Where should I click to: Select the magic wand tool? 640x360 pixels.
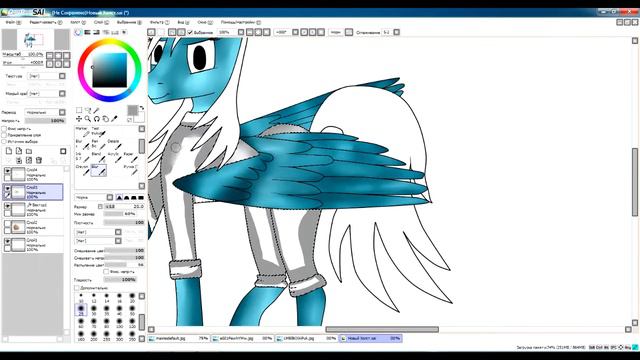pos(97,110)
